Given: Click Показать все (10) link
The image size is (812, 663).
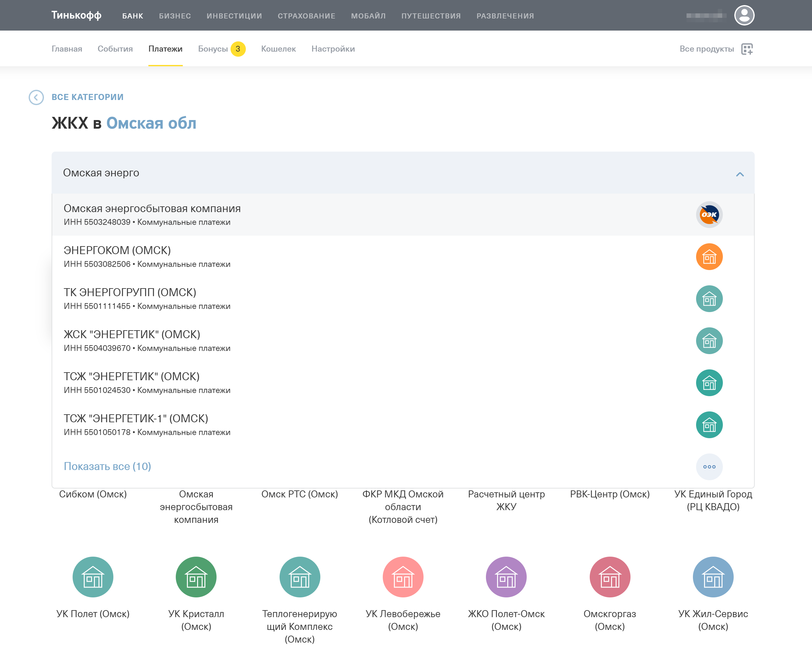Looking at the screenshot, I should 107,466.
